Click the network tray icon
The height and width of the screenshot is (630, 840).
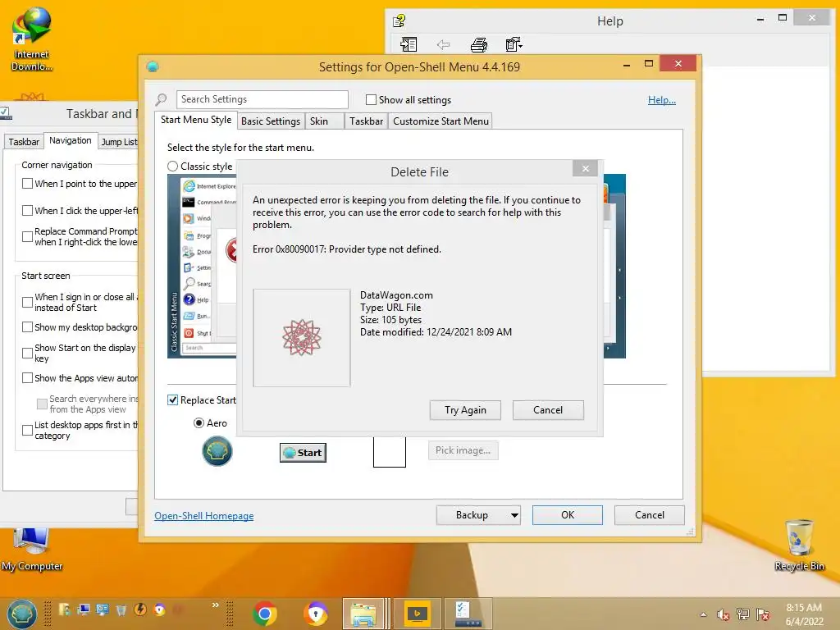point(743,614)
